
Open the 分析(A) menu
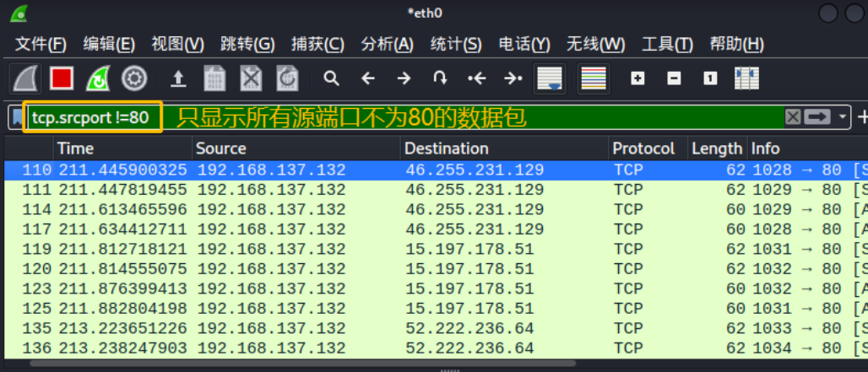pos(387,44)
